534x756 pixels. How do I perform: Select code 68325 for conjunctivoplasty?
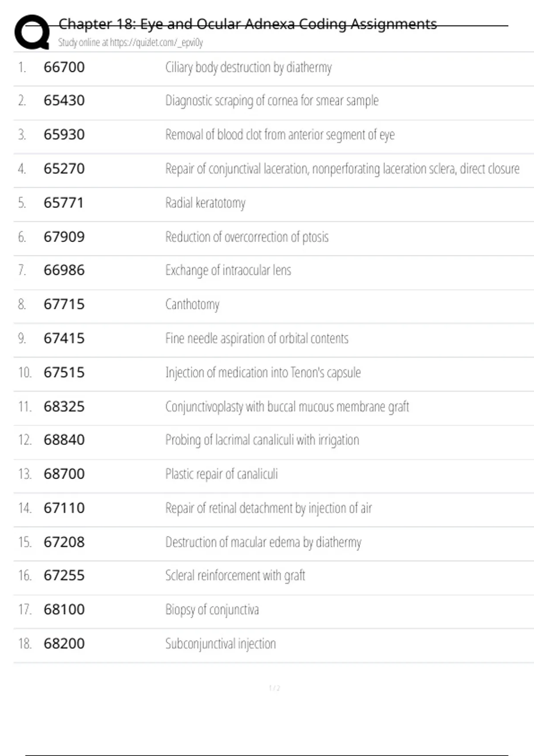click(x=64, y=406)
